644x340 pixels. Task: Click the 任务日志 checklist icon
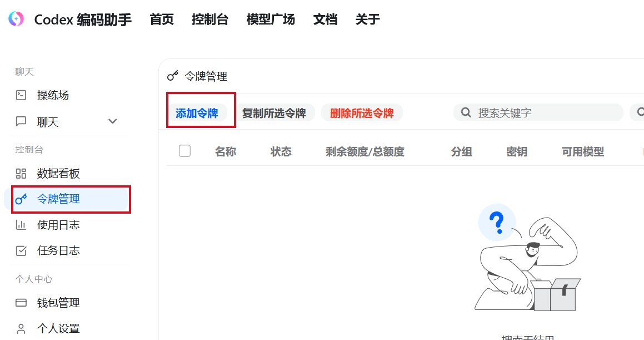[x=21, y=251]
